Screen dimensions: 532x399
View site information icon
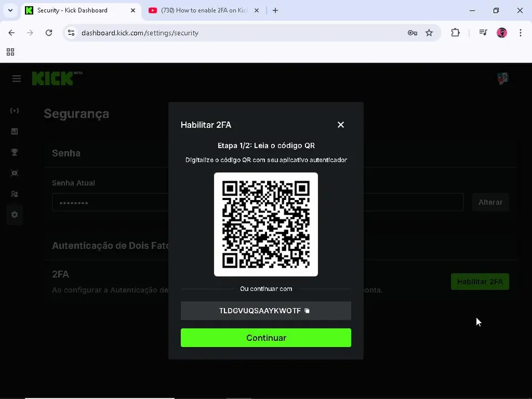point(71,33)
